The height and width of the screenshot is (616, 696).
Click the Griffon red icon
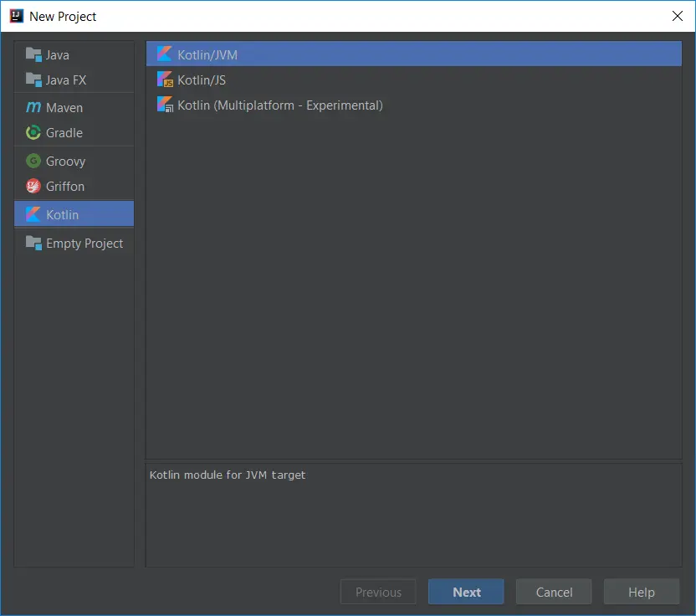pyautogui.click(x=33, y=186)
